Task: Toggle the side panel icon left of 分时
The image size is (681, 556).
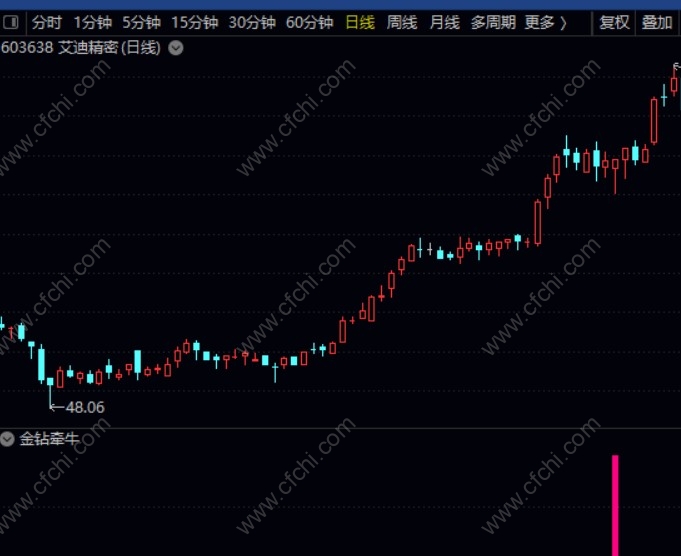Action: click(10, 22)
